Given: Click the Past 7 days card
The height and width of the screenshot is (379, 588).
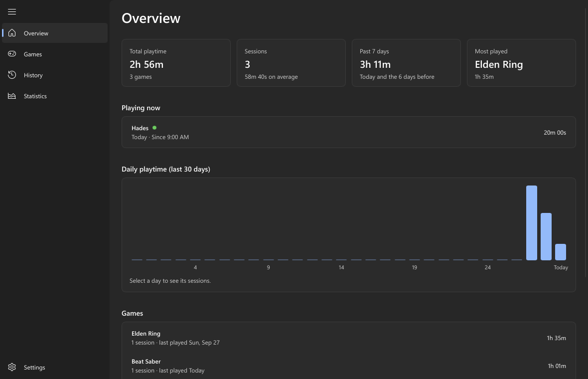Looking at the screenshot, I should point(406,63).
